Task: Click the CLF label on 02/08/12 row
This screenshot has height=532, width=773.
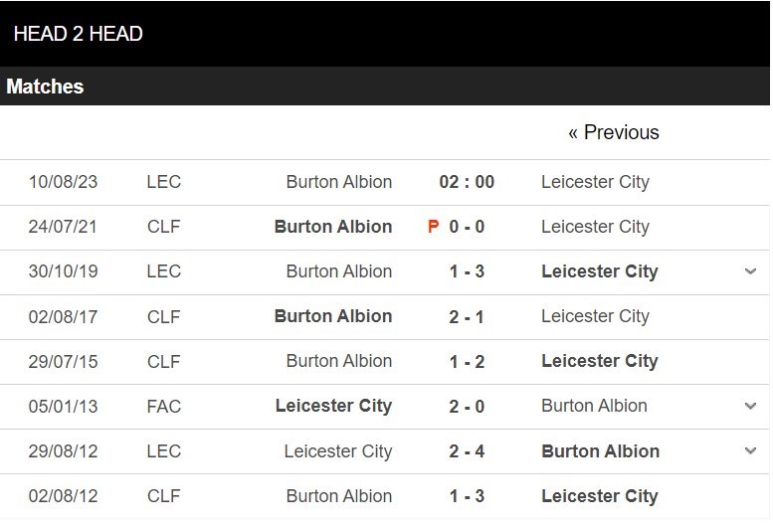Action: [164, 496]
